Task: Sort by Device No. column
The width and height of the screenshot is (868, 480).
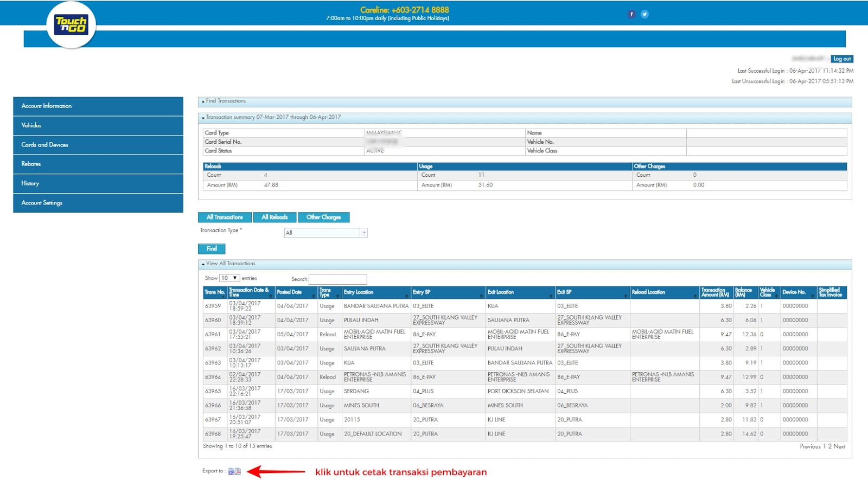Action: tap(799, 292)
